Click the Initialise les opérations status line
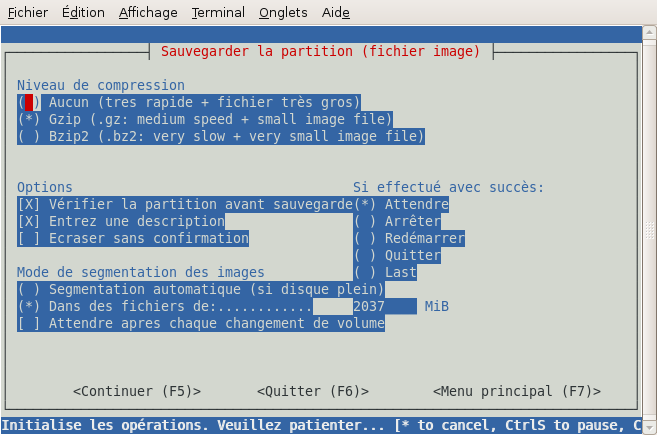Screen dimensions: 657x435 (321, 425)
